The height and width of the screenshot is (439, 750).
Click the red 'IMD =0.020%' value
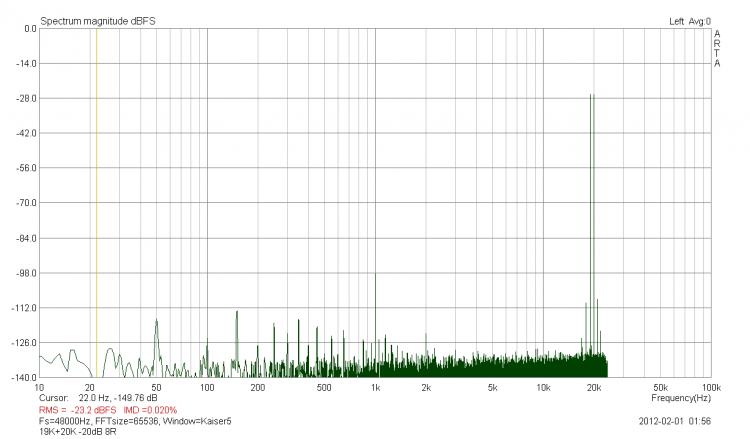(150, 410)
